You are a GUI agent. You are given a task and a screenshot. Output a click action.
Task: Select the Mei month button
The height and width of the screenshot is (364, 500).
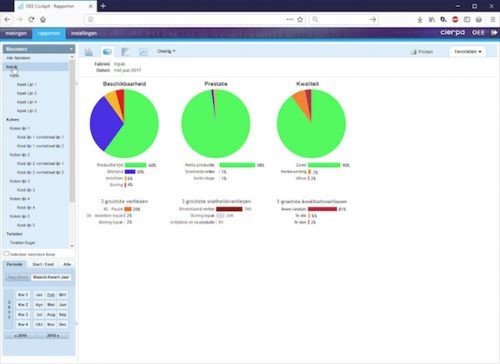click(51, 305)
